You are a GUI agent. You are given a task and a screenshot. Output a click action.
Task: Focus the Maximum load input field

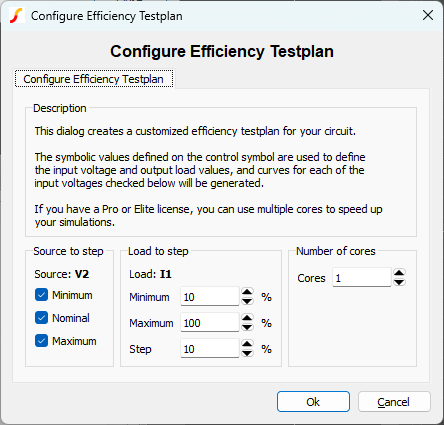(210, 323)
